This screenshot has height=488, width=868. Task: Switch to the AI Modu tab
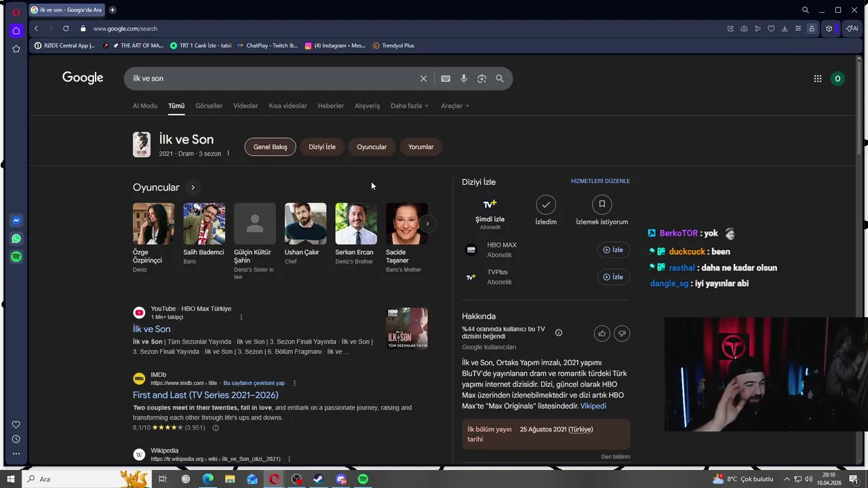tap(145, 106)
